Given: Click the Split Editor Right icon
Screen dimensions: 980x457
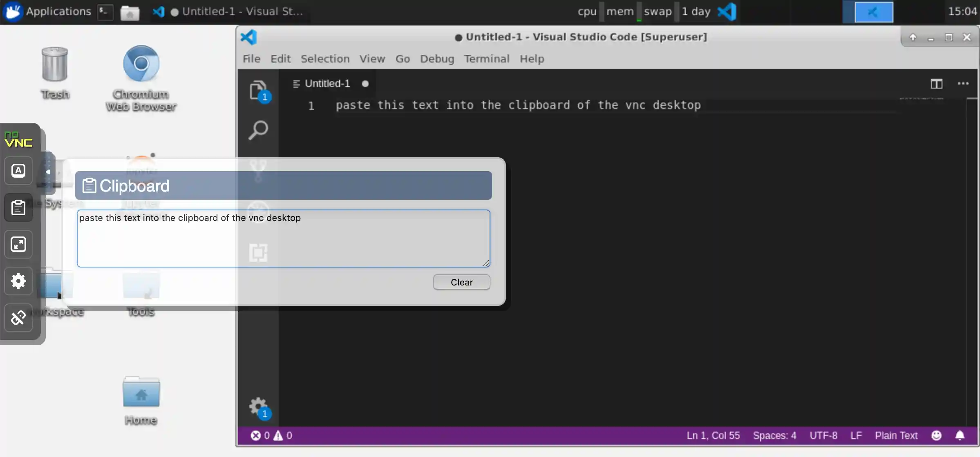Looking at the screenshot, I should tap(936, 84).
